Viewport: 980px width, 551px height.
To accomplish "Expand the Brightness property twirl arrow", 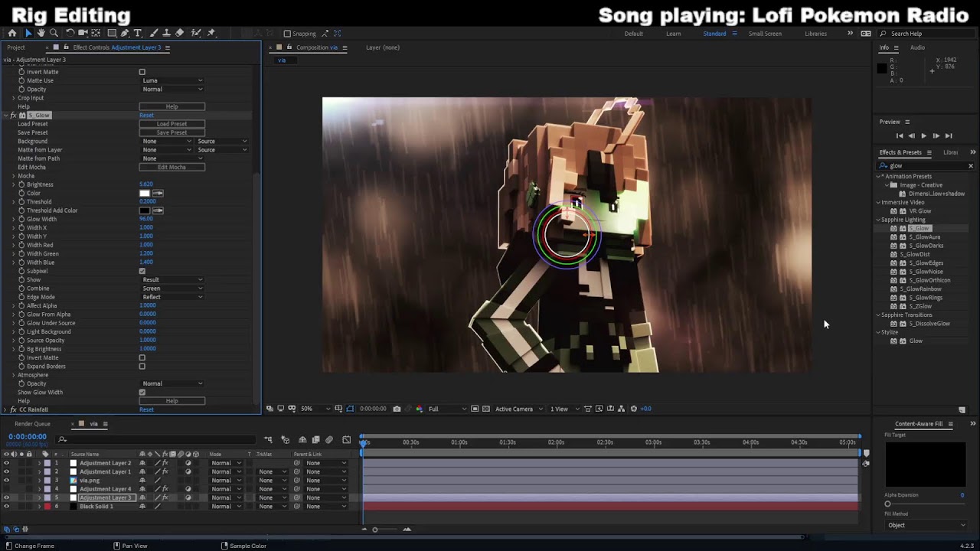I will pos(13,184).
